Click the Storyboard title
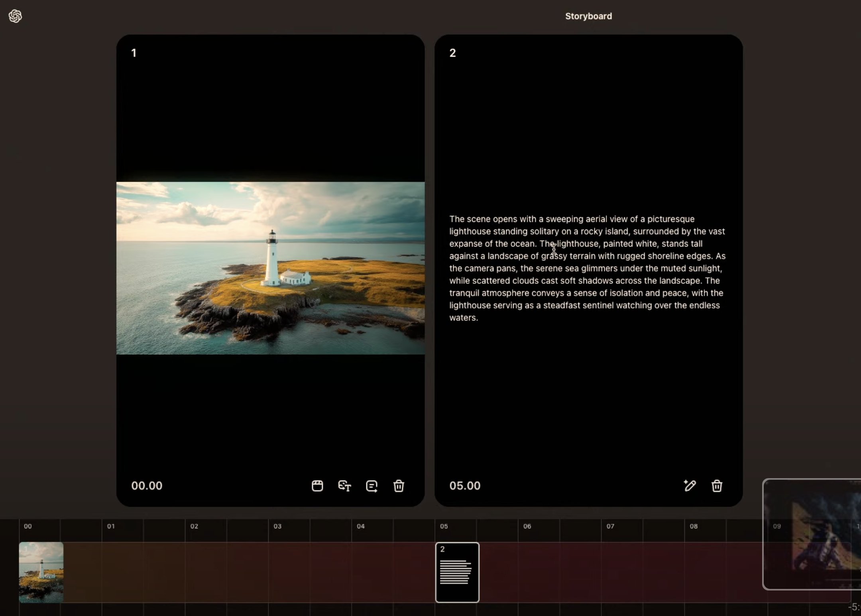Viewport: 861px width, 616px height. point(588,16)
